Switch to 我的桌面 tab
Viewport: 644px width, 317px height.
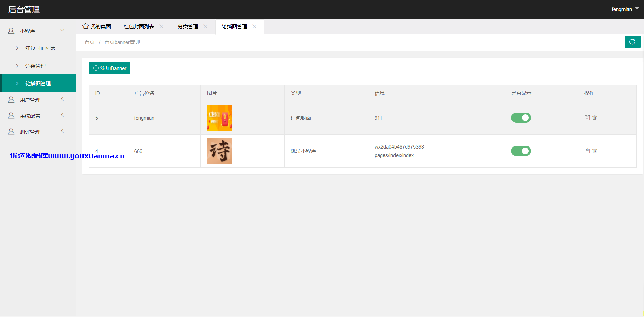97,26
